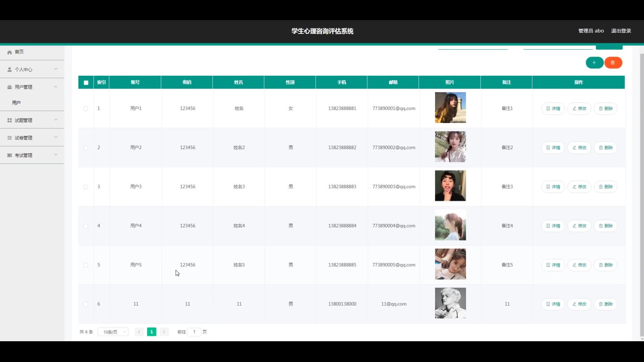The height and width of the screenshot is (362, 644).
Task: Collapse the 用户管理 menu chevron
Action: (56, 87)
